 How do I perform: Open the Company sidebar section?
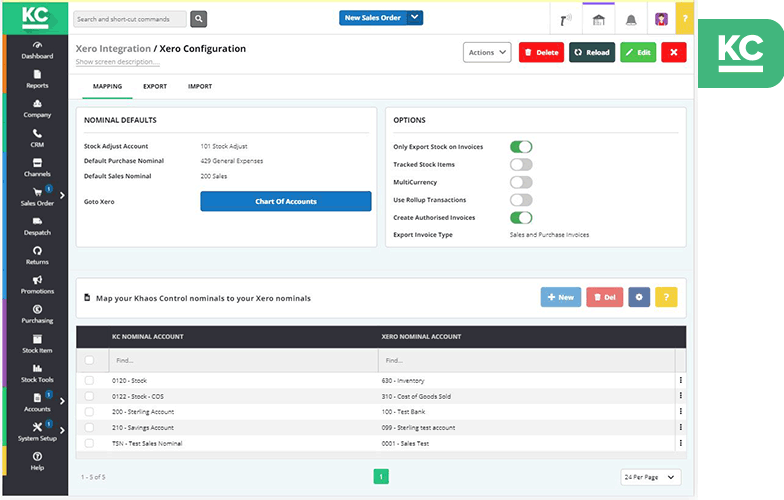(x=37, y=108)
